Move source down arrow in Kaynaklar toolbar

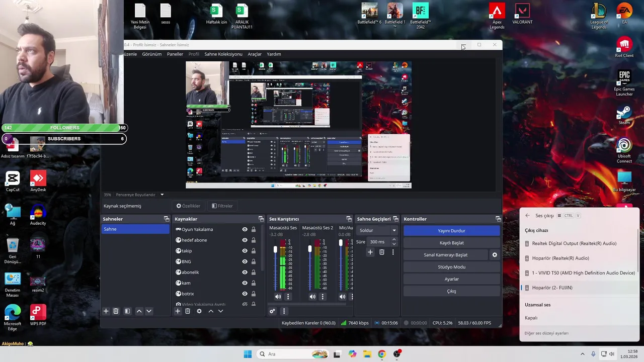[220, 311]
